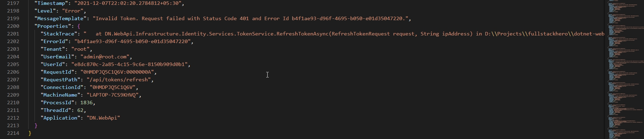Image resolution: width=644 pixels, height=139 pixels.
Task: Click the "MessageTemplate" key
Action: [x=60, y=18]
